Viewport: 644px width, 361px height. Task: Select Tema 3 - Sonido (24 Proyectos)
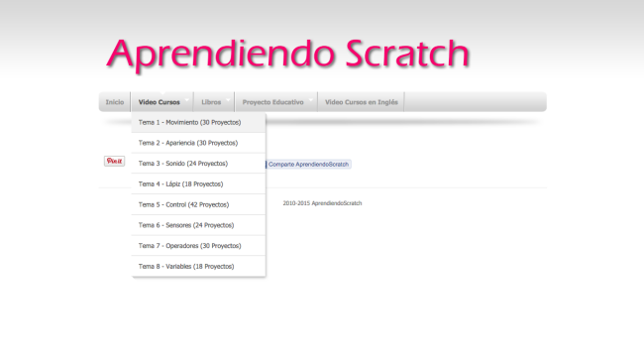click(198, 164)
